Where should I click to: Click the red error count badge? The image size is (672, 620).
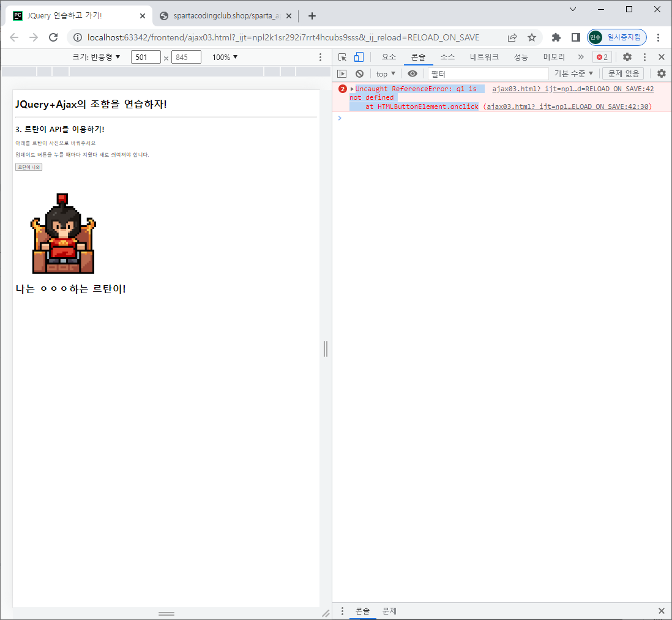(x=602, y=57)
